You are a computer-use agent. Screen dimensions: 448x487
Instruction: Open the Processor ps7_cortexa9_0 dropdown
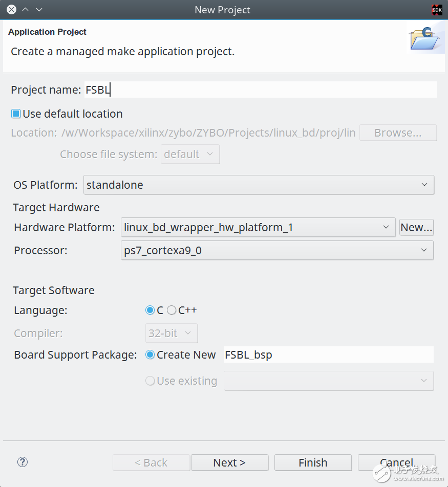pos(277,250)
